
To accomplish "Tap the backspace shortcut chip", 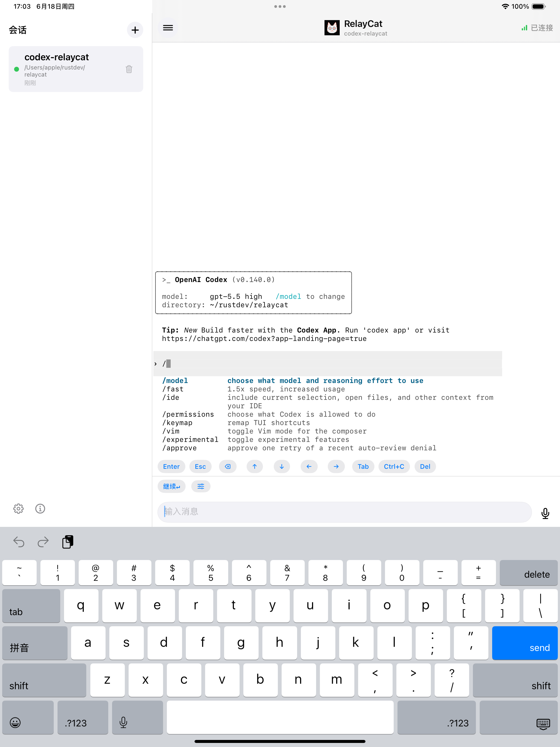I will [228, 466].
